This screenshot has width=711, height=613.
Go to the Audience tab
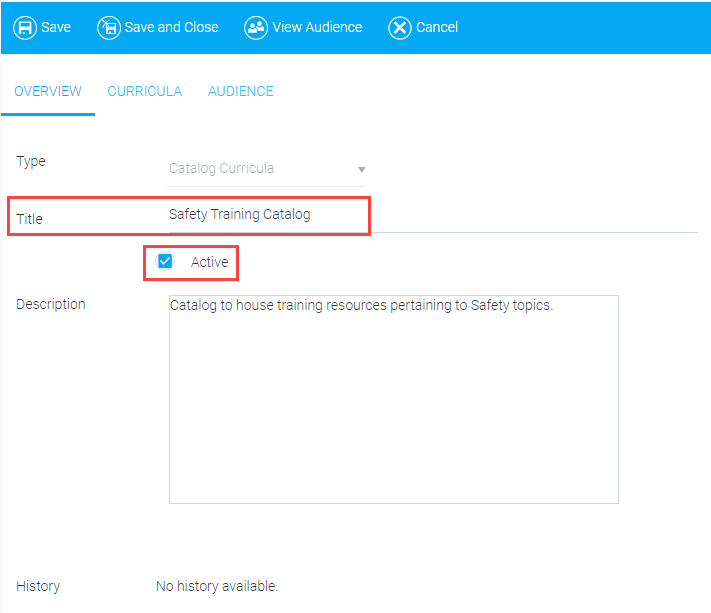241,91
